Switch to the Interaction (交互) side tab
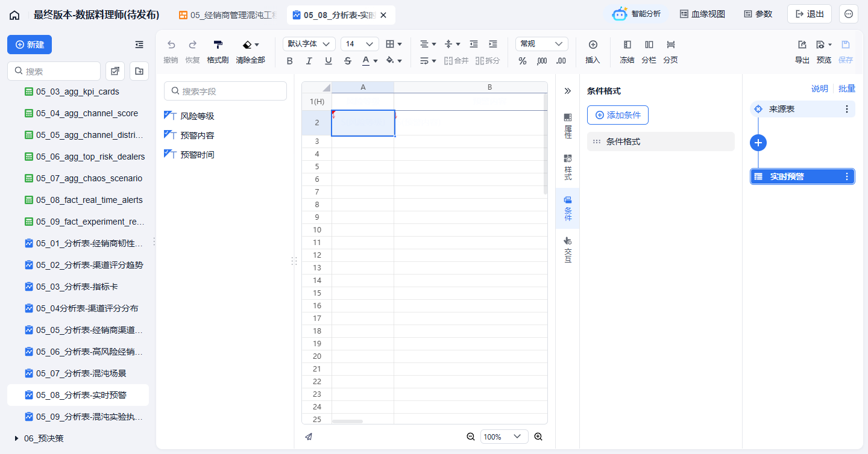 point(567,249)
